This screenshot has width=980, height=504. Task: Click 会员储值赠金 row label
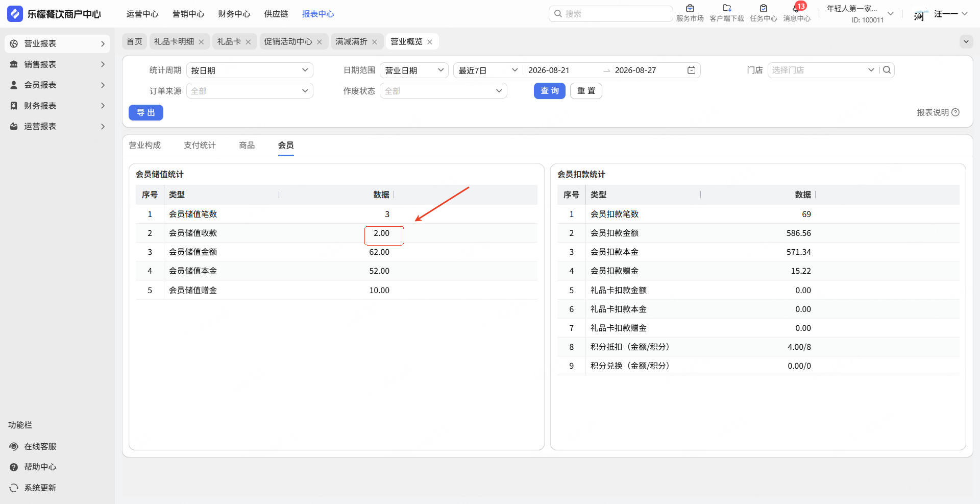(x=193, y=290)
